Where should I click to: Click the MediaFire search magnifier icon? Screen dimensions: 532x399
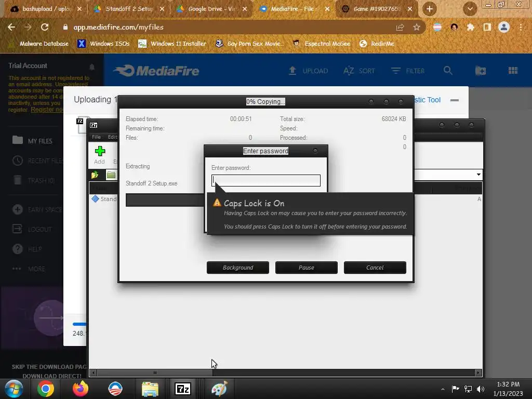[x=448, y=71]
